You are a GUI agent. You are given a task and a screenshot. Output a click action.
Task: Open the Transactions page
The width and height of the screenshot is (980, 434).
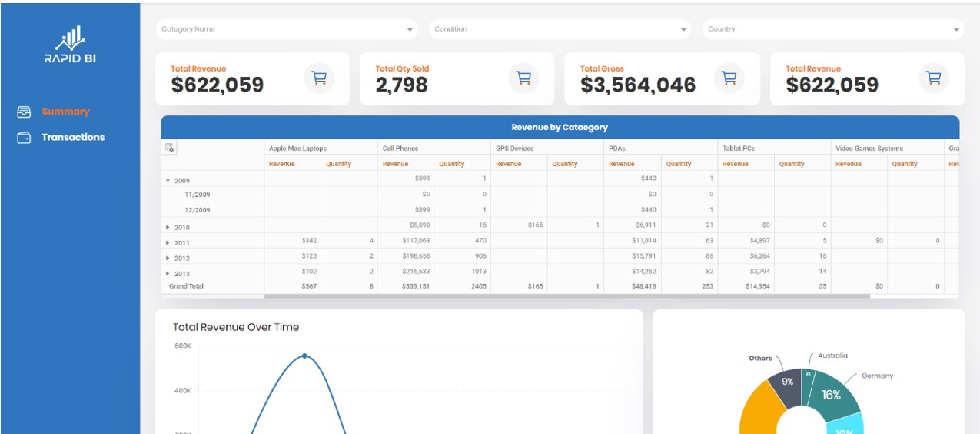point(73,138)
